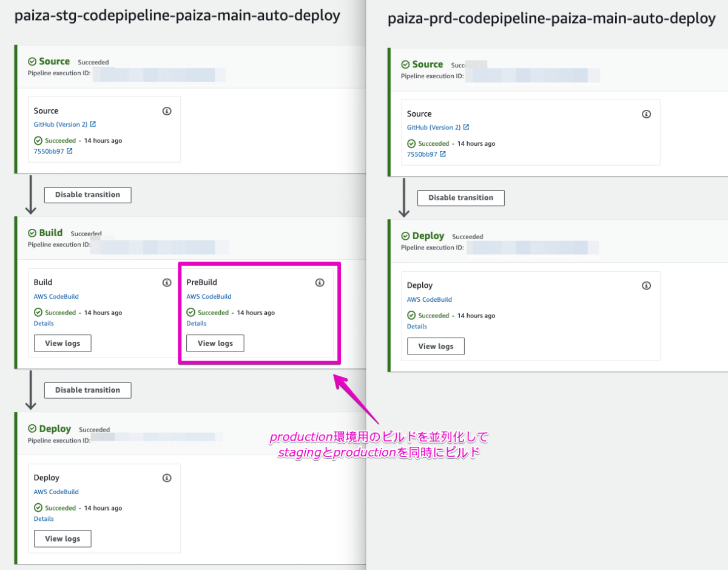The image size is (728, 570).
Task: Select the prd Source stage heading
Action: tap(427, 64)
